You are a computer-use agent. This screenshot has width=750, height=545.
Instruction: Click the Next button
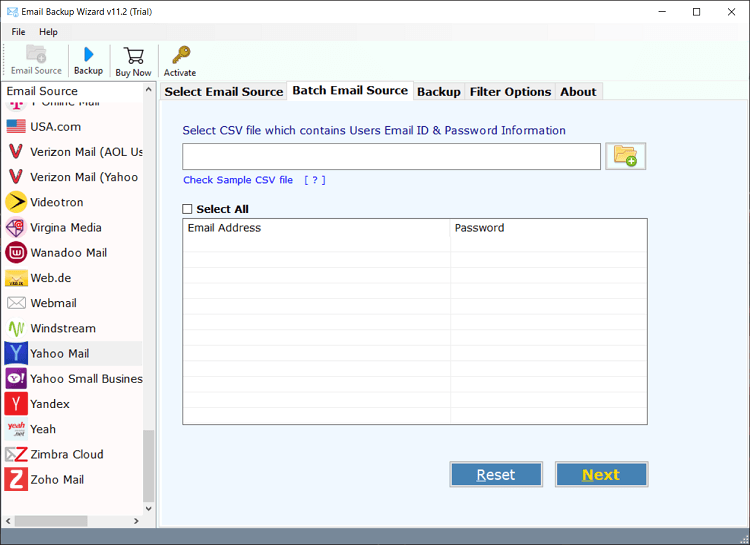(601, 475)
